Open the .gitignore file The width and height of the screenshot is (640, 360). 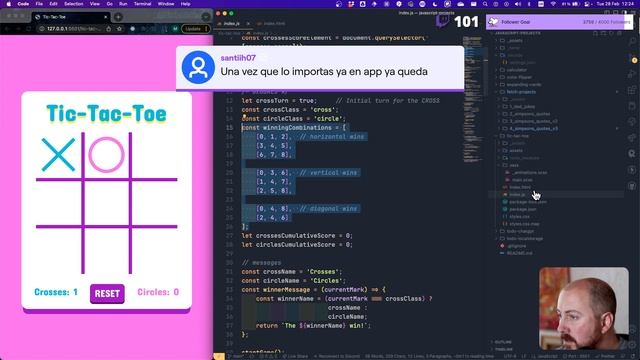517,246
